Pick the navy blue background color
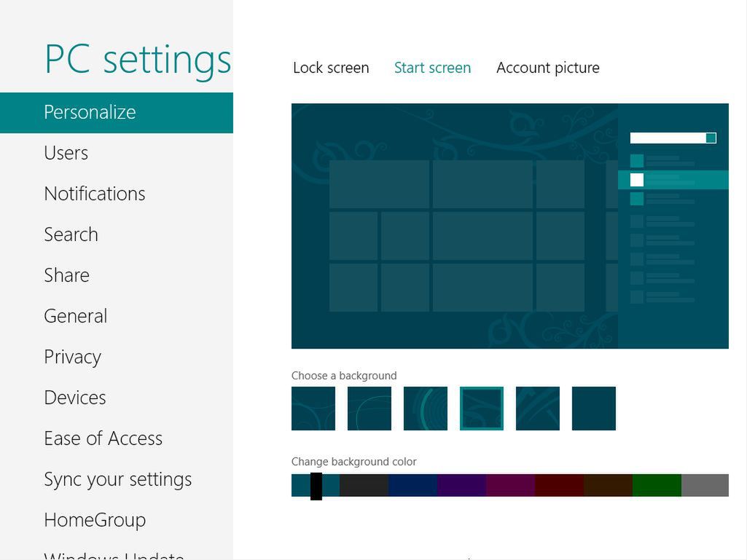This screenshot has height=560, width=747. pos(413,485)
